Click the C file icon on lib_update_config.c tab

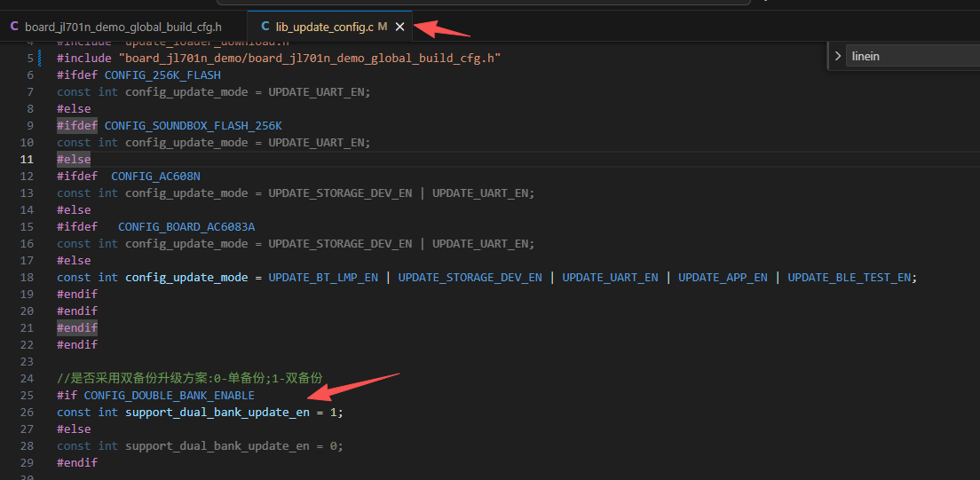pos(265,27)
